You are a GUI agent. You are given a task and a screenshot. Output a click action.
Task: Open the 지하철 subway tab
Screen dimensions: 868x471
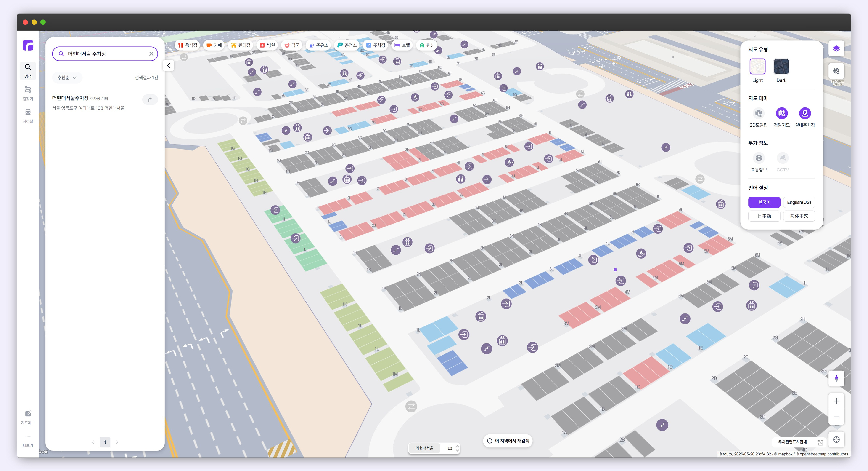(28, 116)
